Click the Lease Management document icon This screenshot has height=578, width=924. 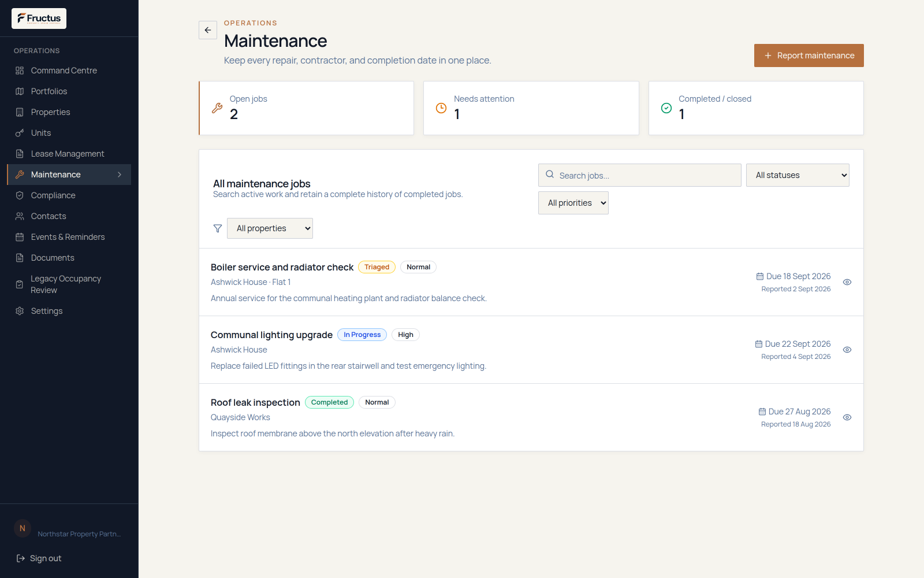click(20, 154)
